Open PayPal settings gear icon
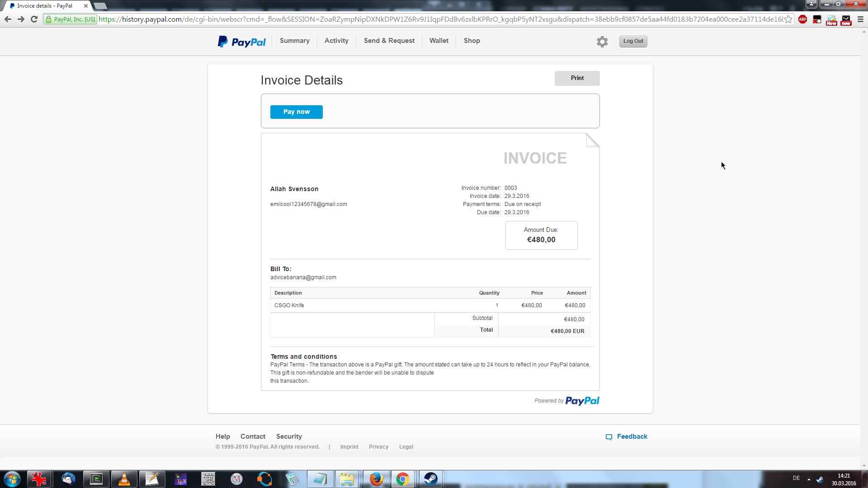 (602, 42)
